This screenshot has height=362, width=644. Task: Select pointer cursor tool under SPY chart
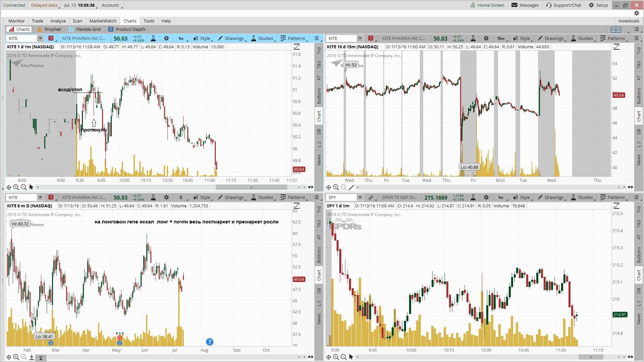click(x=351, y=357)
